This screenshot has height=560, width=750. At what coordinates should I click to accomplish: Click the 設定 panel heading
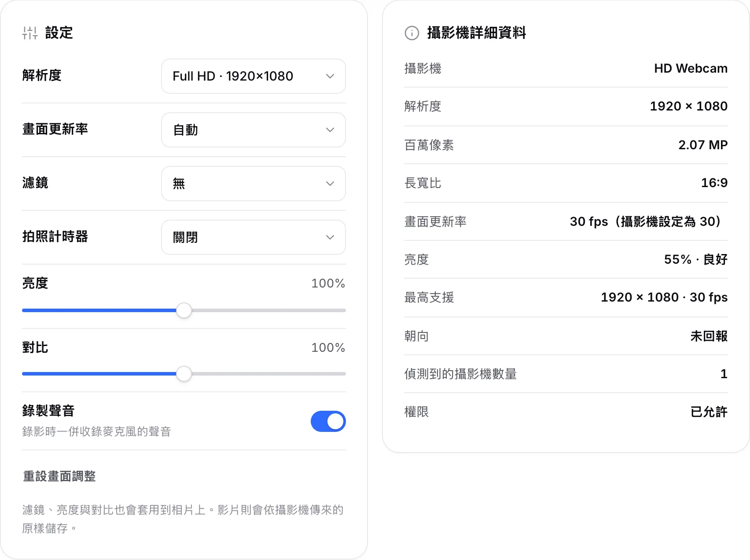(59, 33)
